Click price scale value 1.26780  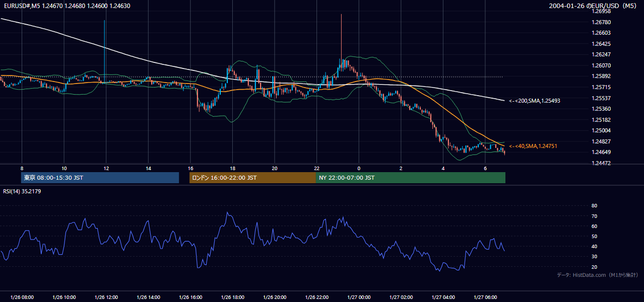pos(602,22)
